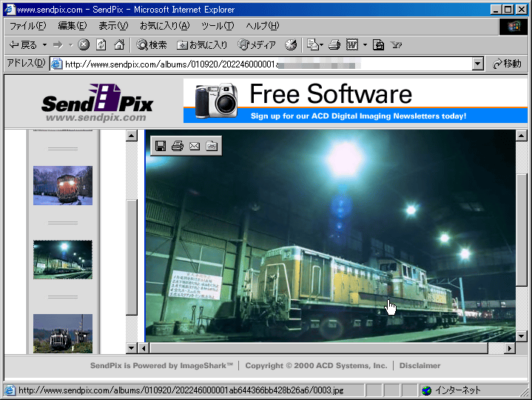Image resolution: width=532 pixels, height=400 pixels.
Task: Click Copyright 2000 ACD Systems link
Action: pyautogui.click(x=316, y=366)
